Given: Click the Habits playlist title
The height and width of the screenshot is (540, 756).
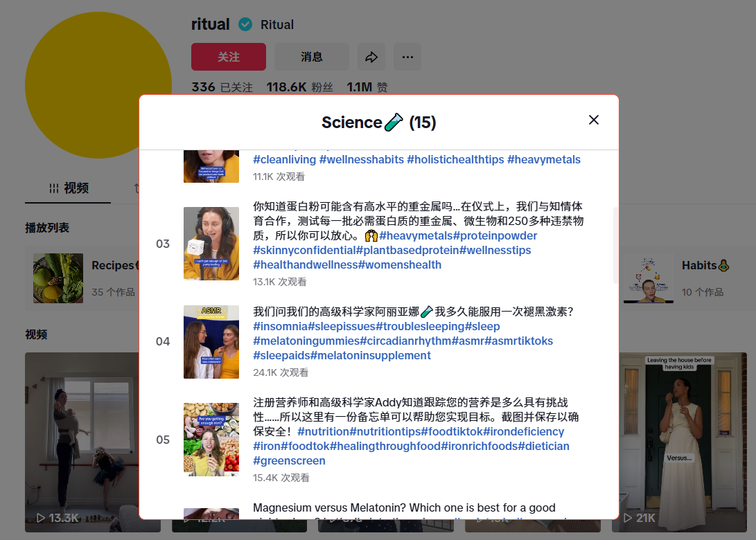Looking at the screenshot, I should click(705, 265).
